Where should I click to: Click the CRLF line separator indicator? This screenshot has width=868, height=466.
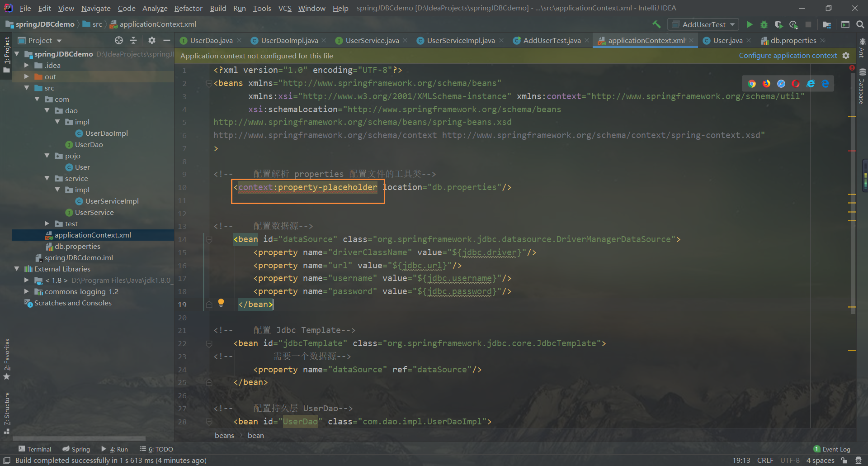click(765, 461)
